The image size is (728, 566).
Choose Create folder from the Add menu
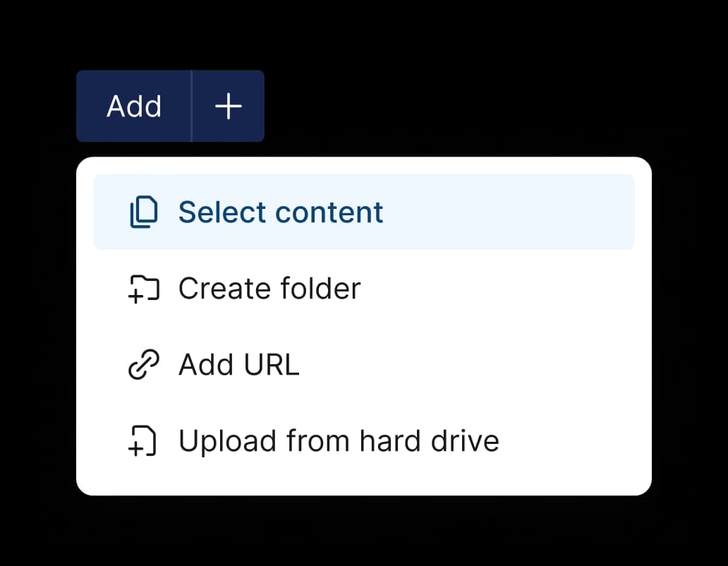click(364, 289)
